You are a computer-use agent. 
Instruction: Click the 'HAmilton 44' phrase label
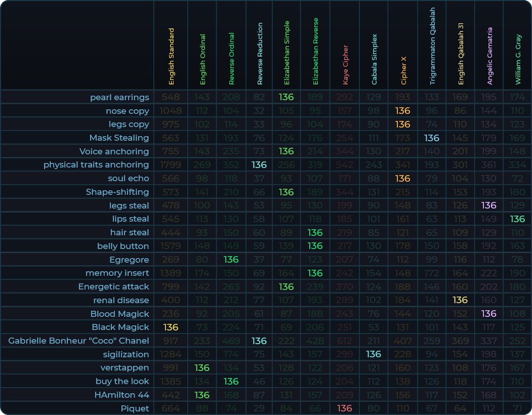(121, 395)
